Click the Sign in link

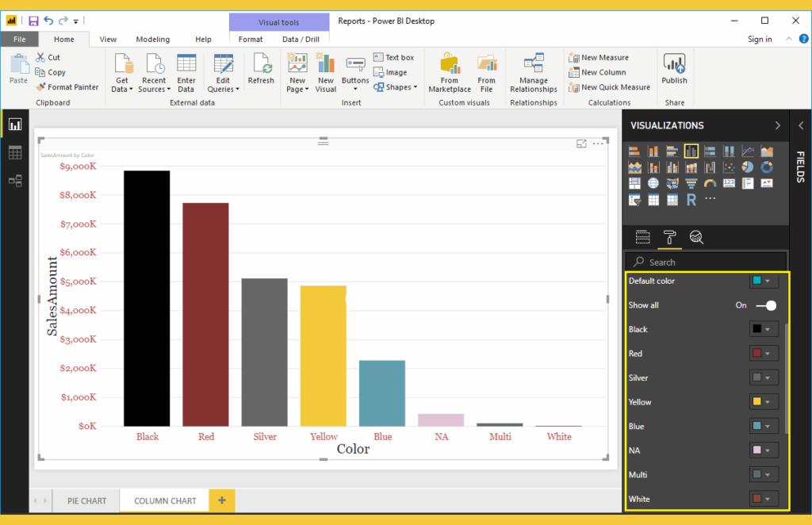[x=760, y=40]
